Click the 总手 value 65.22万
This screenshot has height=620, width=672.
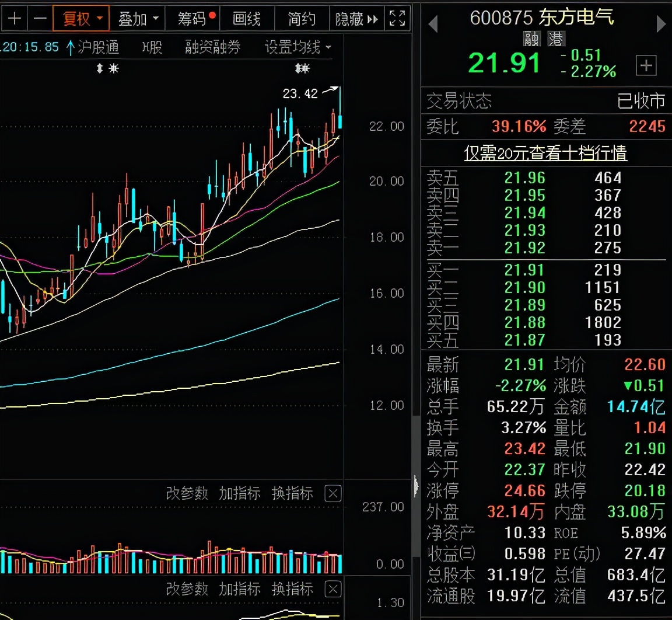(516, 406)
